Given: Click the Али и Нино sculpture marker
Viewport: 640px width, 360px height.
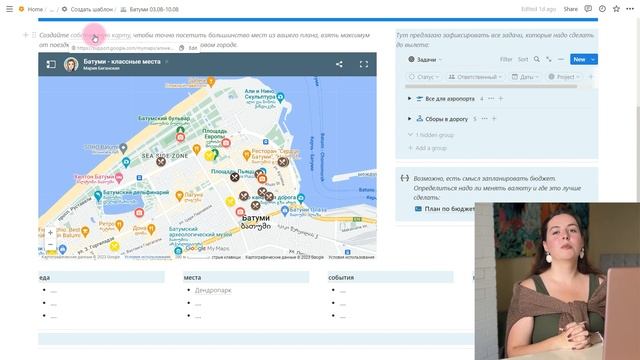Looking at the screenshot, I should pyautogui.click(x=280, y=97).
